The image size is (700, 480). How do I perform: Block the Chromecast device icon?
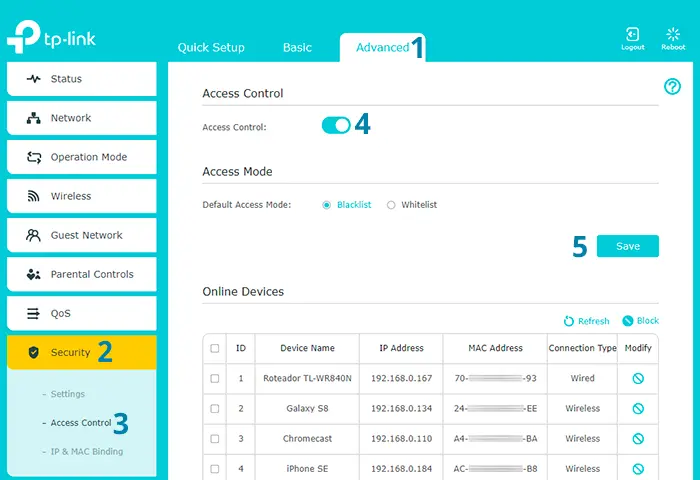[x=638, y=439]
